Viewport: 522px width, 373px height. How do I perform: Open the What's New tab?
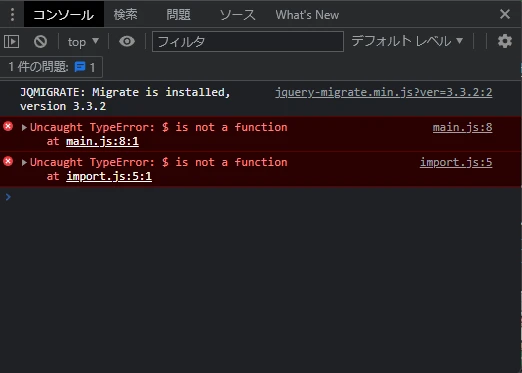[x=307, y=15]
